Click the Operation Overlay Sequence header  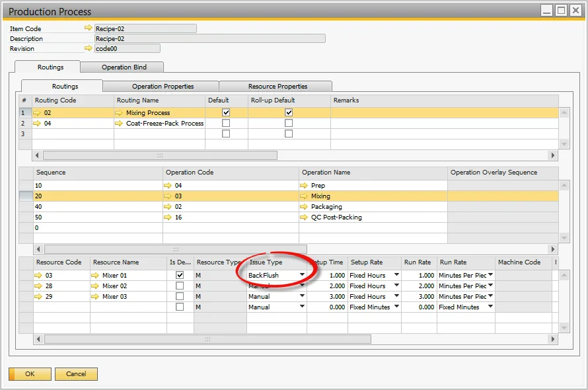pyautogui.click(x=503, y=173)
